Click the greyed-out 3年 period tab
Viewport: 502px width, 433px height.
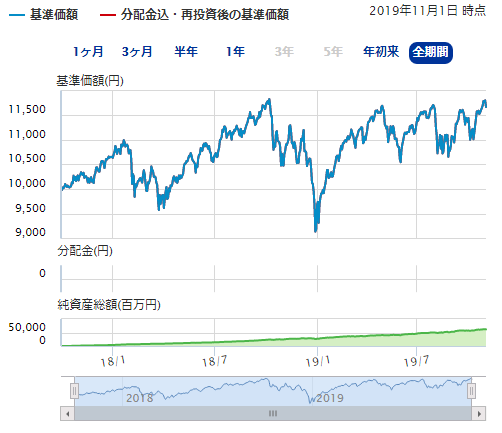(284, 52)
